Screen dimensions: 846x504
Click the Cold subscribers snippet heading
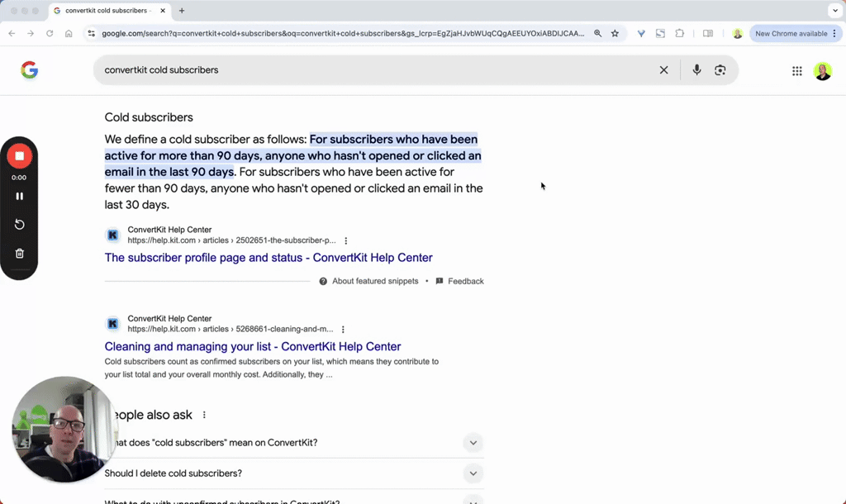(149, 117)
